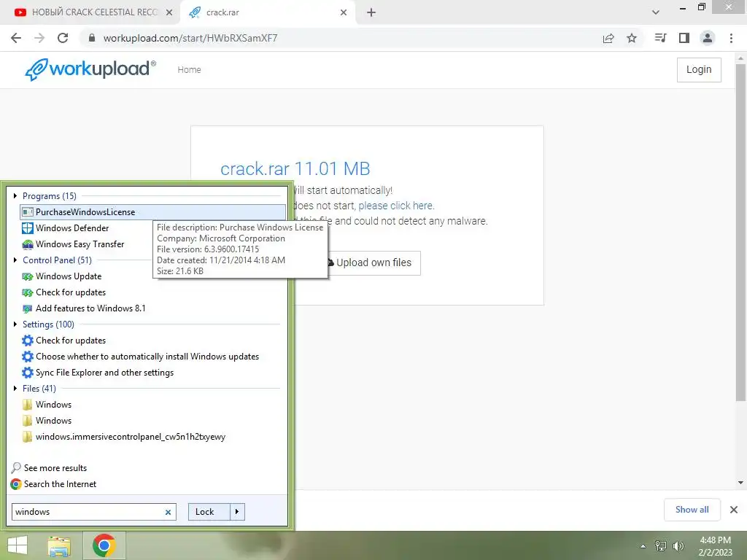The image size is (747, 560).
Task: Collapse the Control Panel (51) group
Action: click(15, 260)
